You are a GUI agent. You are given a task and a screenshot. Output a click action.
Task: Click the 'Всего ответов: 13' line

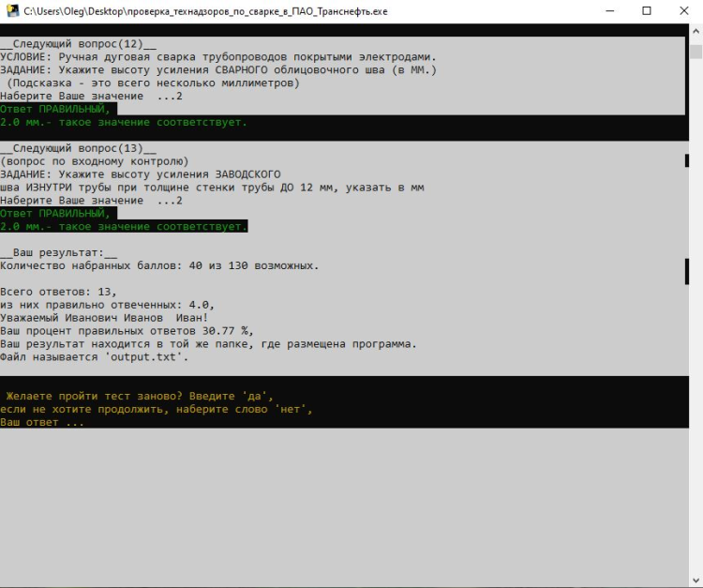pos(57,292)
